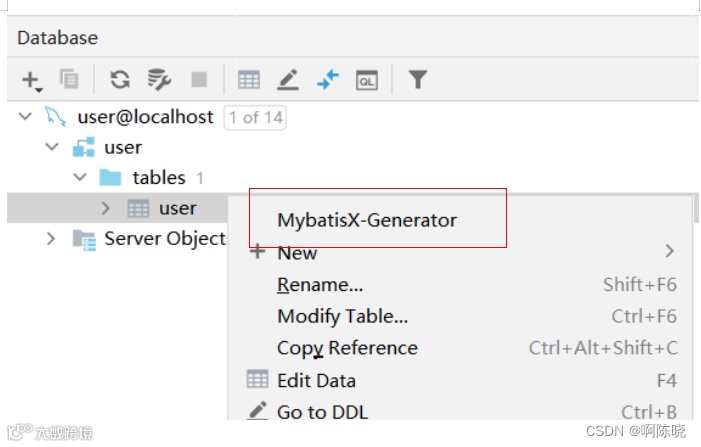The width and height of the screenshot is (701, 447).
Task: Click the Edit source pencil icon
Action: point(288,80)
